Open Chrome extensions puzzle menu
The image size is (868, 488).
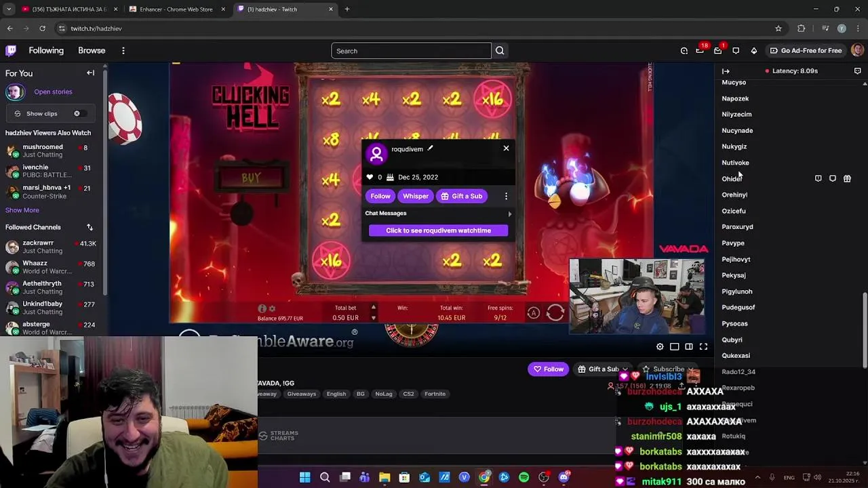click(802, 28)
